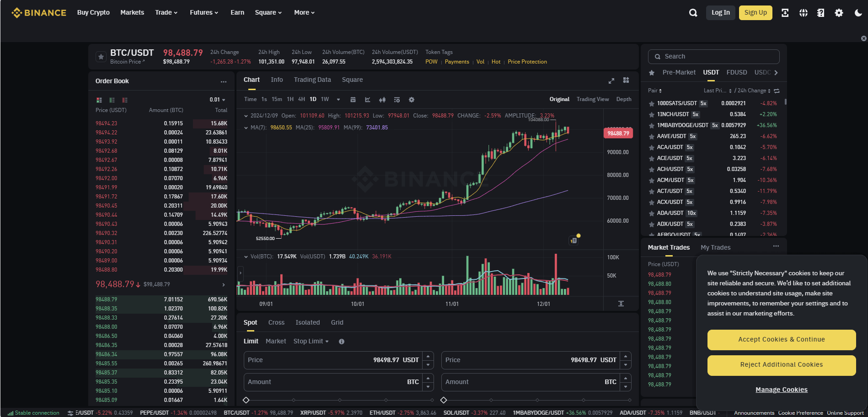Open the Stop Limit order type dropdown
Viewport: 868px width, 417px height.
(311, 342)
